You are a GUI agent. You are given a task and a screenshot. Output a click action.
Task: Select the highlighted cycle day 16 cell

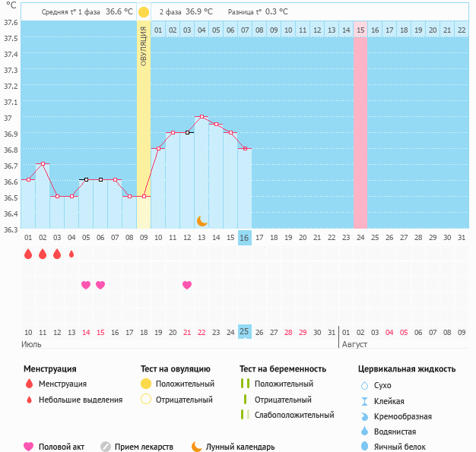(x=244, y=238)
